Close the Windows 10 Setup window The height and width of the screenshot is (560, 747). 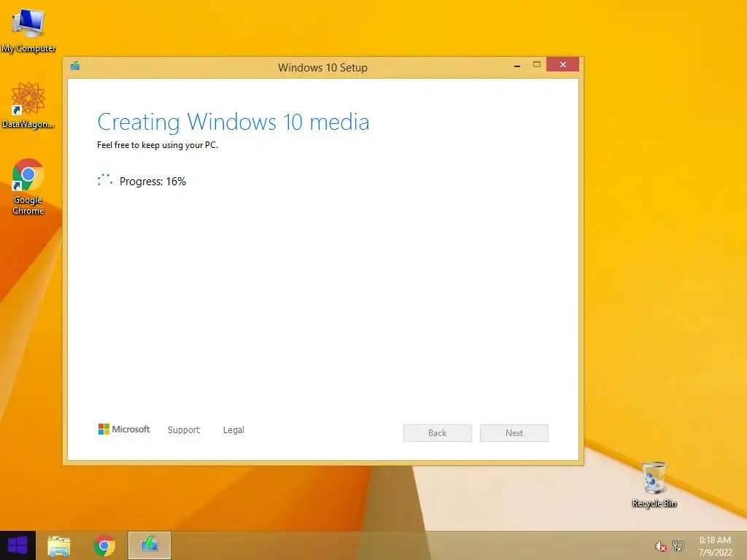[x=562, y=64]
